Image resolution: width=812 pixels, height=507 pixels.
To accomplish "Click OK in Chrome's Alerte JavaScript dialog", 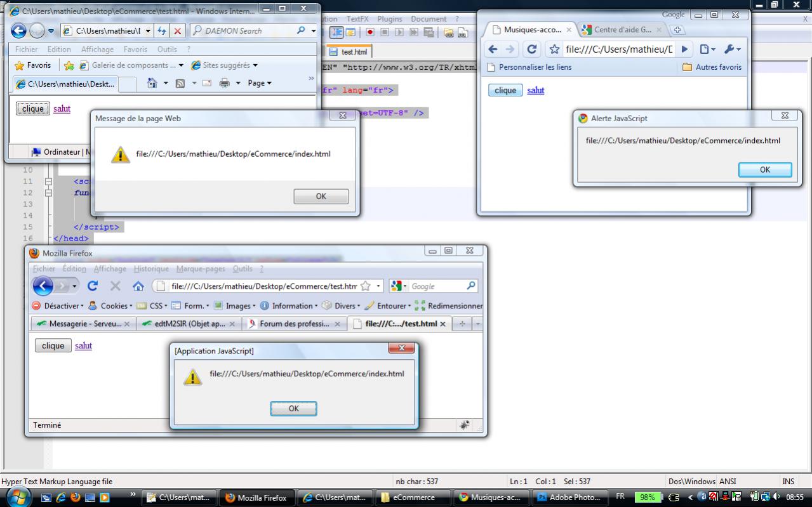I will click(x=765, y=169).
